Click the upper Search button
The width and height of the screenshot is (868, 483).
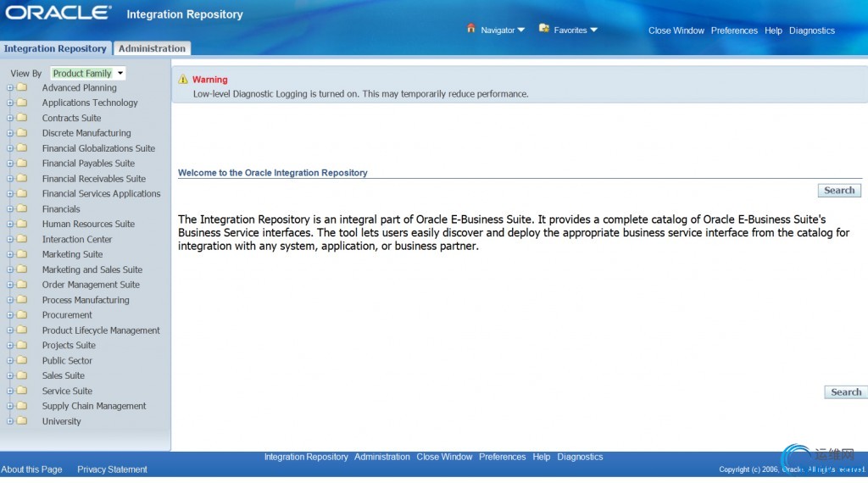(x=839, y=191)
